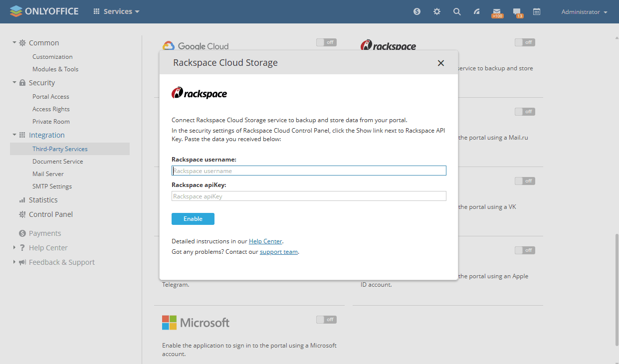Toggle the Google Cloud switch
The image size is (619, 364).
[326, 42]
